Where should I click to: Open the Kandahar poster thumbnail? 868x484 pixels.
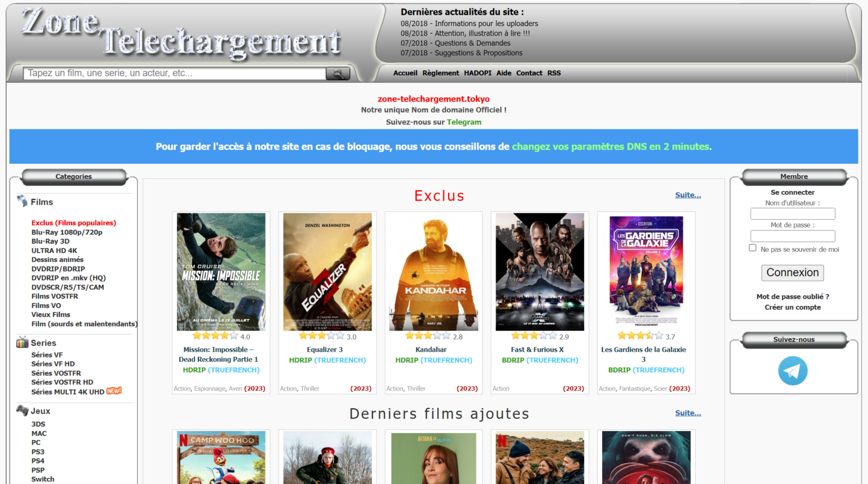433,272
